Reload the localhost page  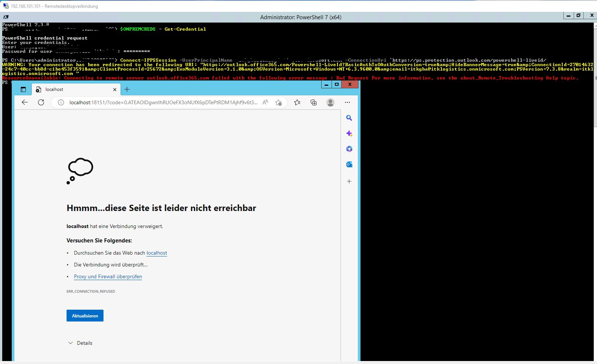pyautogui.click(x=41, y=102)
